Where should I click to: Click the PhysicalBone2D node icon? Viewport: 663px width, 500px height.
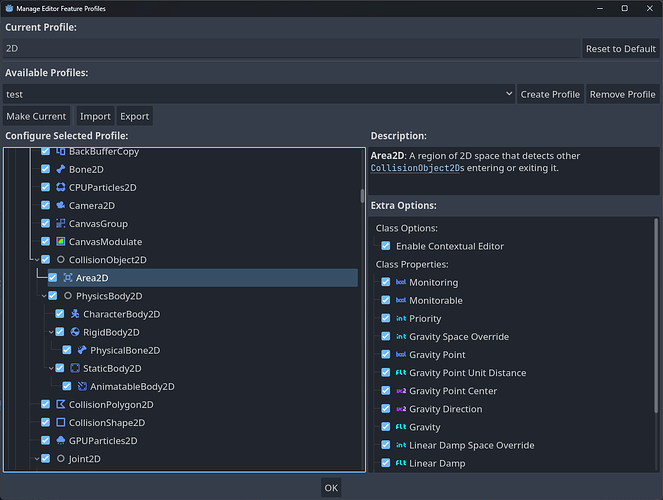click(x=82, y=350)
